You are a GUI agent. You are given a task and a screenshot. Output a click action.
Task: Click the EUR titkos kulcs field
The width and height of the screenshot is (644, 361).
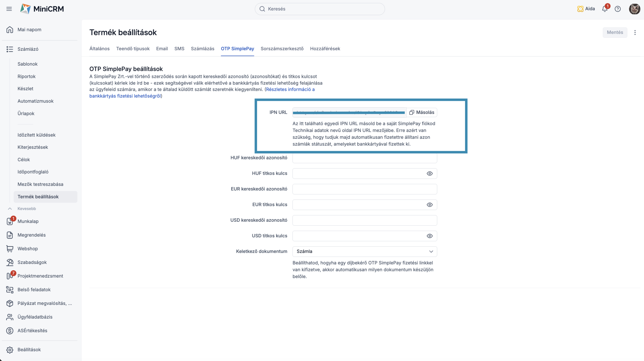(365, 205)
